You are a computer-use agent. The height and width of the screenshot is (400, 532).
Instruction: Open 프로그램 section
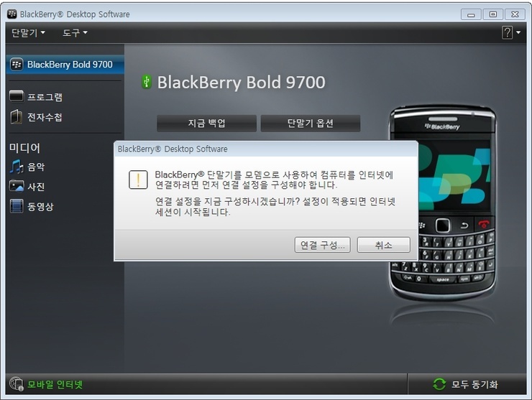(x=45, y=97)
